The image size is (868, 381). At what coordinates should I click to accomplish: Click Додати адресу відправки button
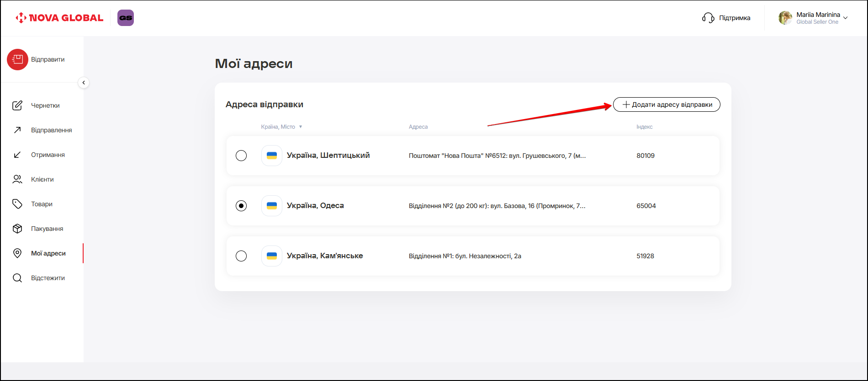(667, 104)
